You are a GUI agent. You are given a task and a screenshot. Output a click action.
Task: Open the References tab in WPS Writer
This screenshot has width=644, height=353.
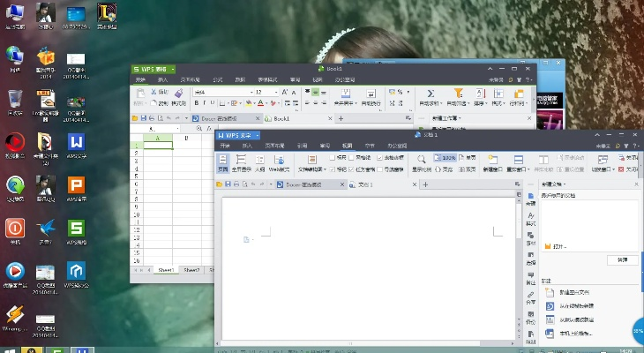tap(303, 146)
